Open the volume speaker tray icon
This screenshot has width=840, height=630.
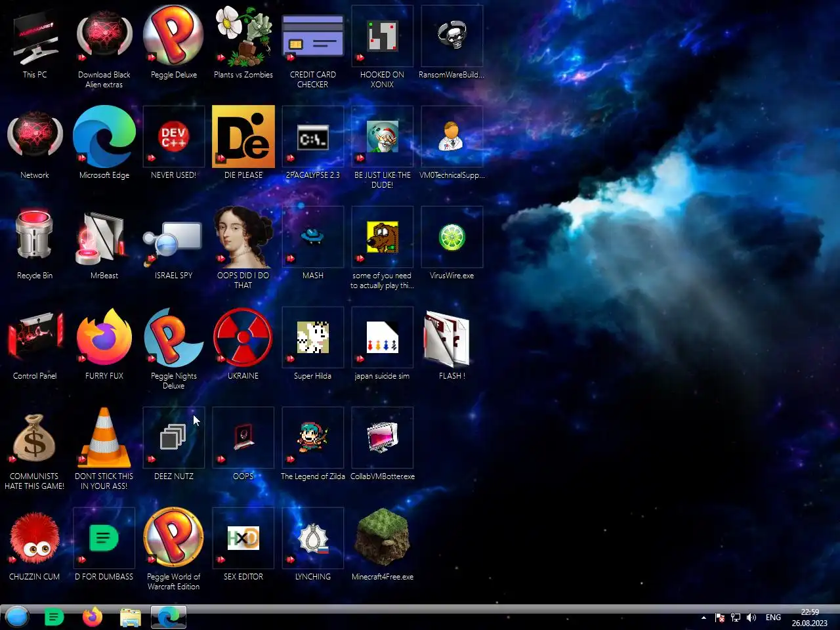[x=751, y=618]
